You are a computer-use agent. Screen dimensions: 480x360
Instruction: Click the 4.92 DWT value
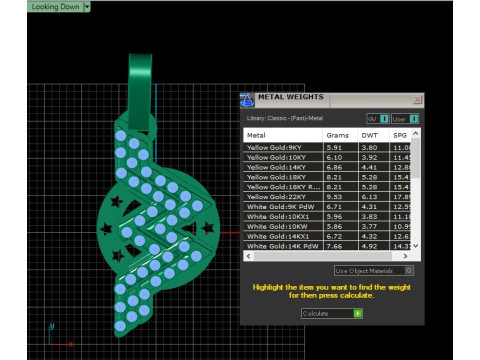pyautogui.click(x=369, y=246)
